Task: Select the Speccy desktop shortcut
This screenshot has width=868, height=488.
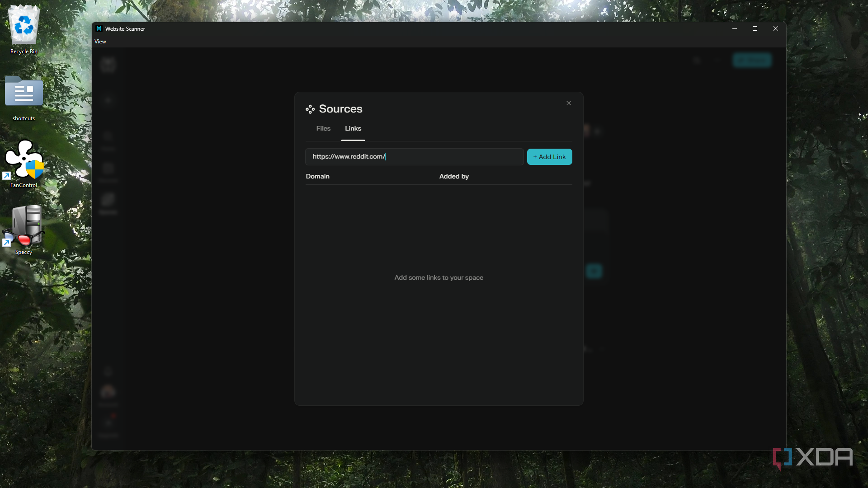Action: tap(24, 230)
